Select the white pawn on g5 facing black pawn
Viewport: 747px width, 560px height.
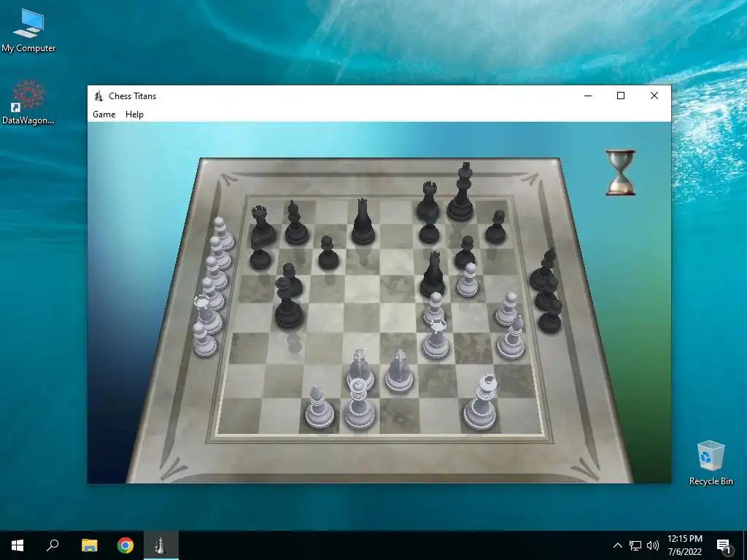click(468, 281)
